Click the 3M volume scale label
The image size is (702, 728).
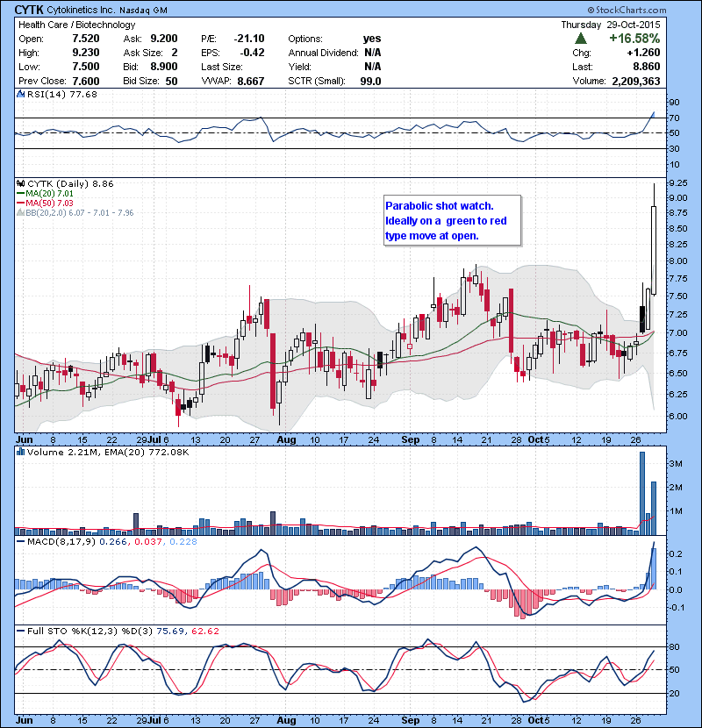(676, 464)
